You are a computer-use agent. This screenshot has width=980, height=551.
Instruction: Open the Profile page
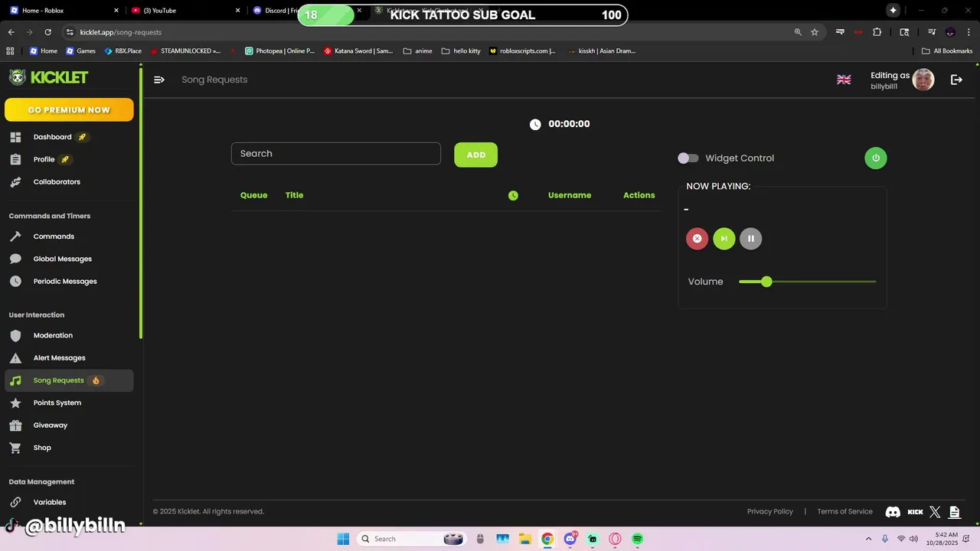(44, 159)
